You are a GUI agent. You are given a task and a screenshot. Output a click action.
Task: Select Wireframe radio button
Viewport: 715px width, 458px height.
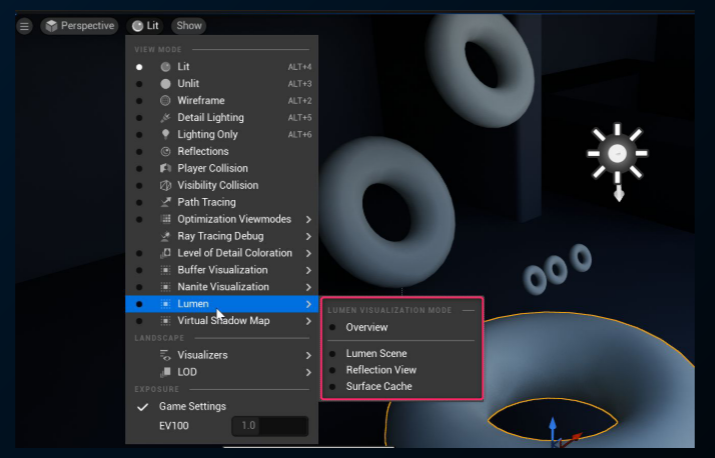pos(139,101)
